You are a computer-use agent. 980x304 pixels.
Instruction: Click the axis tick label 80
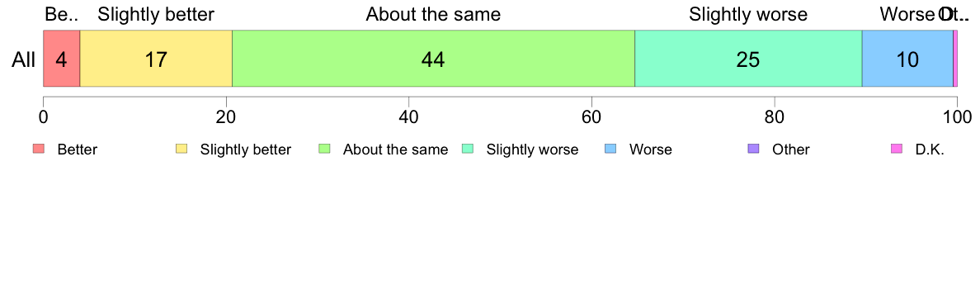775,116
